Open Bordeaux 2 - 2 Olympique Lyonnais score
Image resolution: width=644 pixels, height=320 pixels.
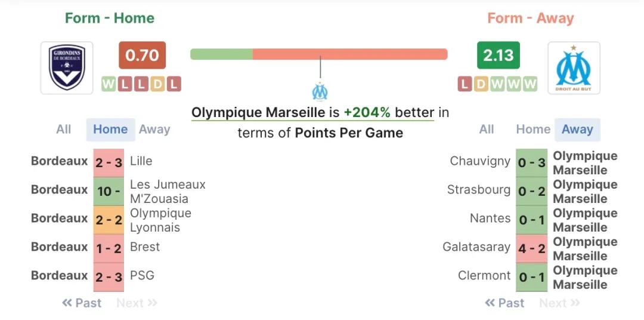click(x=109, y=220)
